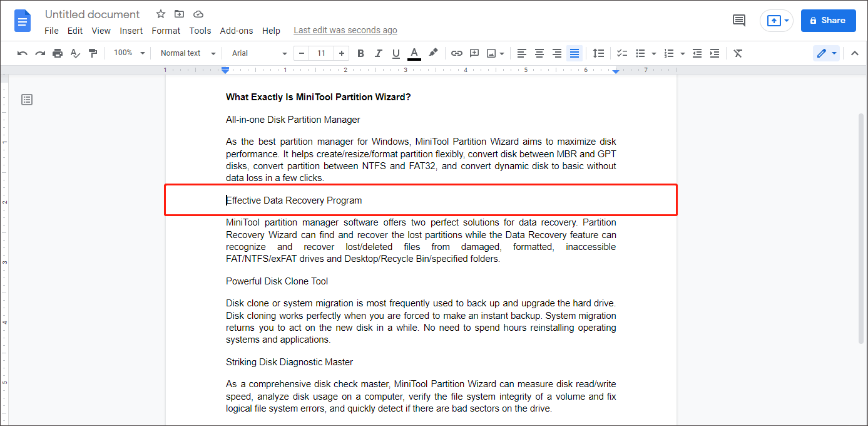Click the Redo arrow icon
Viewport: 868px width, 426px height.
click(x=40, y=53)
